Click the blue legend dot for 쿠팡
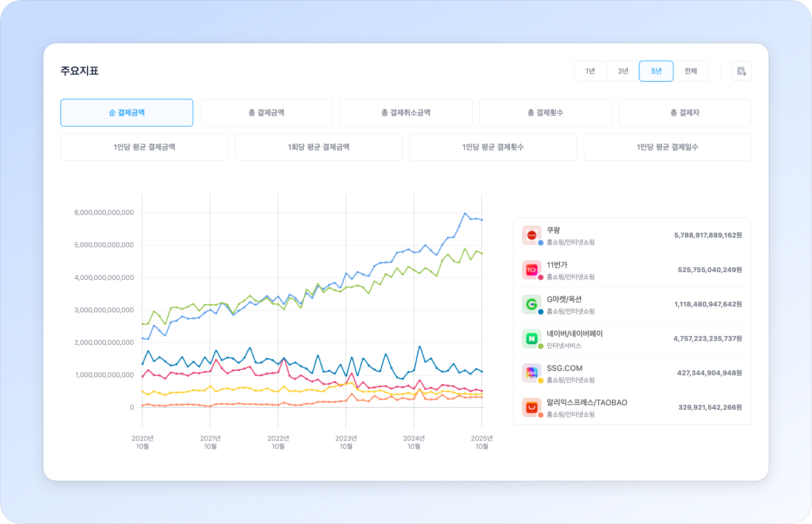 point(540,243)
